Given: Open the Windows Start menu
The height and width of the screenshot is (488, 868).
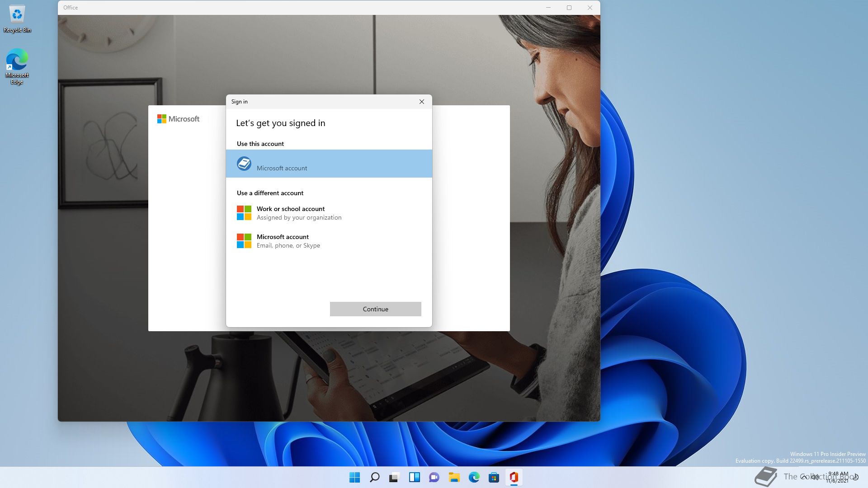Looking at the screenshot, I should (355, 477).
